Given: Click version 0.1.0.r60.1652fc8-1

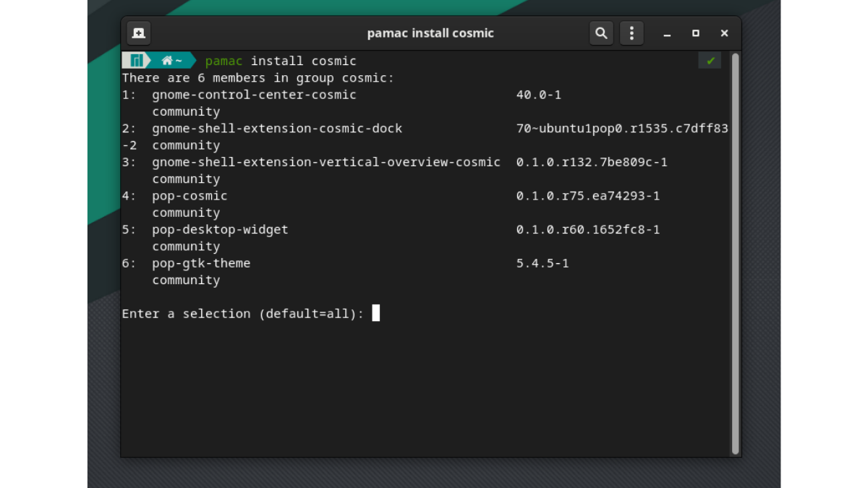Looking at the screenshot, I should click(588, 229).
